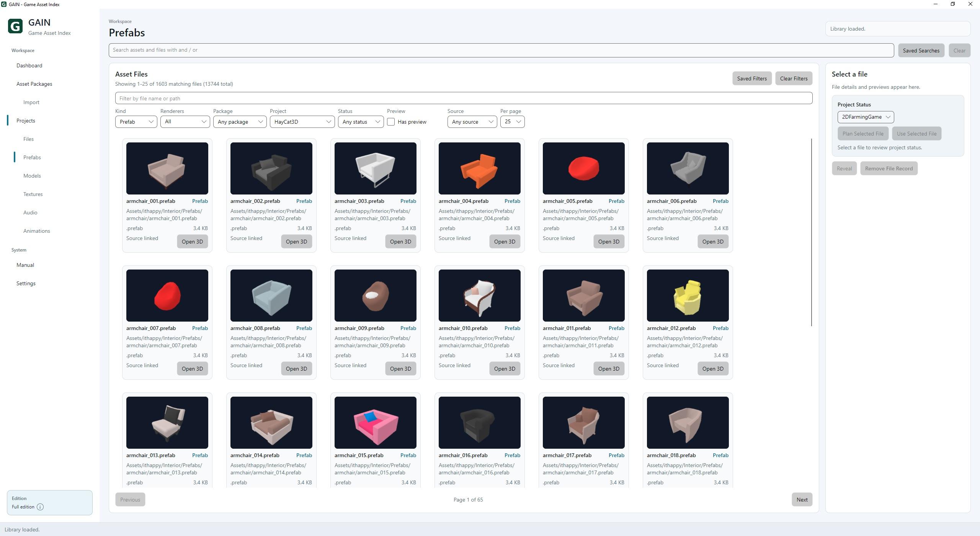This screenshot has height=536, width=980.
Task: Select the armchair_008 light blue chair thumbnail
Action: [271, 296]
